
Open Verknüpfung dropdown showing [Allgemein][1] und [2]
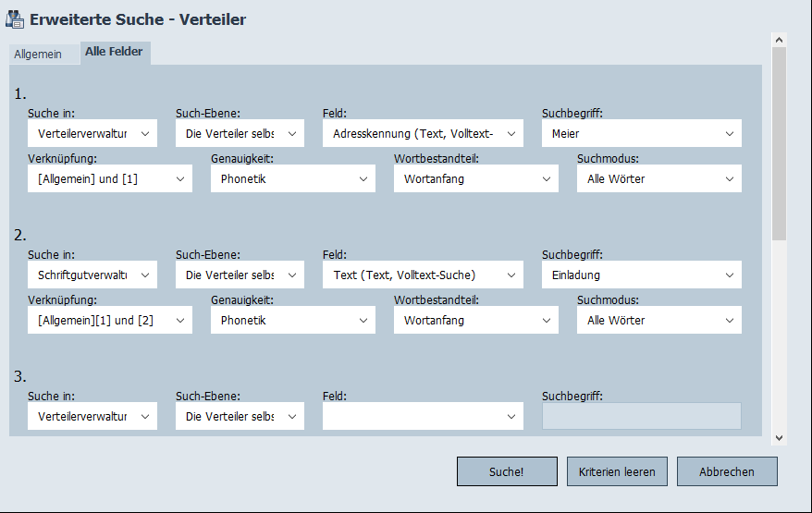pyautogui.click(x=110, y=321)
